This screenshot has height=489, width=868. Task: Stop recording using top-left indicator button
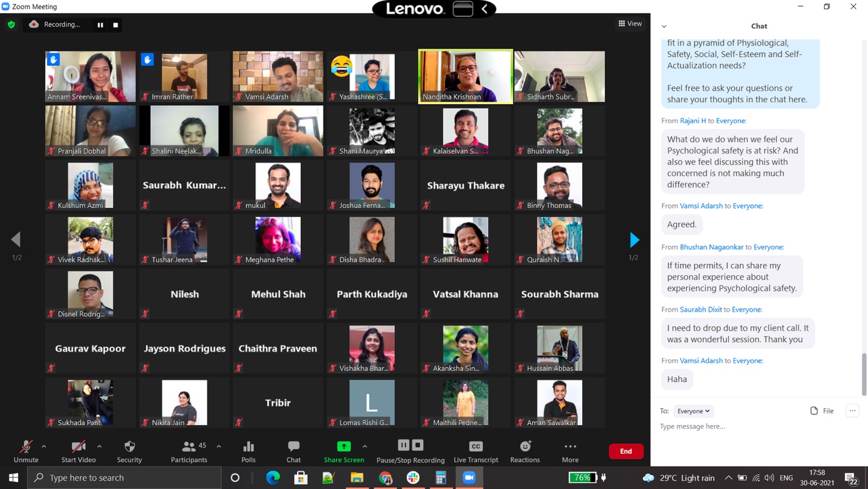point(115,25)
